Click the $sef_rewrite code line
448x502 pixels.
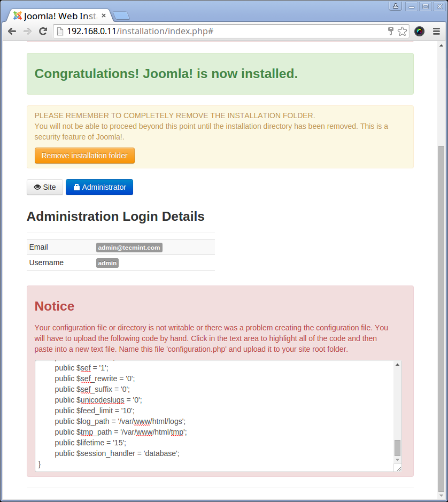click(x=95, y=379)
